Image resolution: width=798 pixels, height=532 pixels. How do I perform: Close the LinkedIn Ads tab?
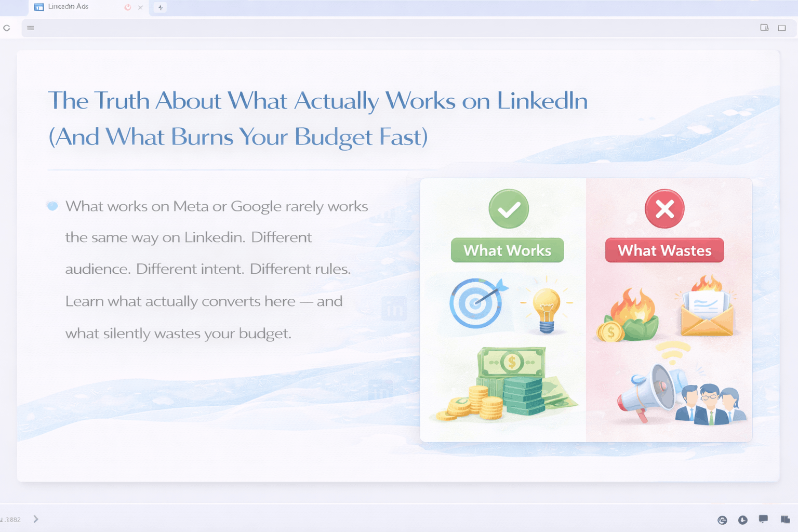[x=140, y=7]
